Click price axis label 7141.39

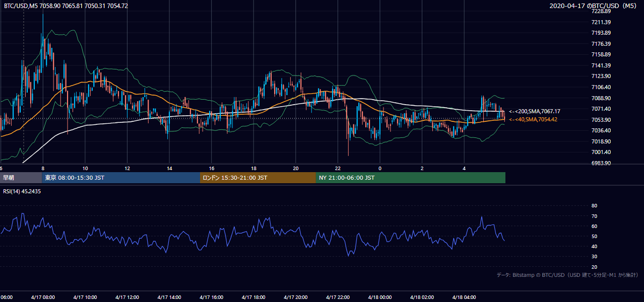(601, 65)
